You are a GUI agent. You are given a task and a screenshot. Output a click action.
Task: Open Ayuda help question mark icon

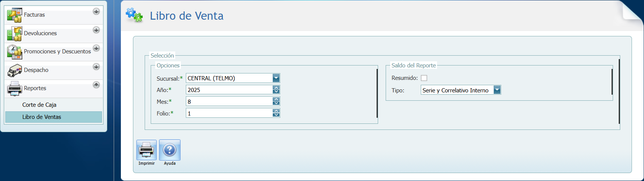coord(170,150)
